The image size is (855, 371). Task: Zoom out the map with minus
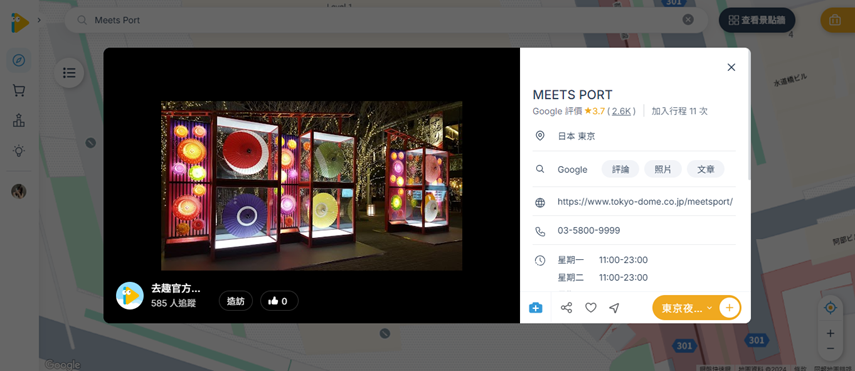[830, 349]
